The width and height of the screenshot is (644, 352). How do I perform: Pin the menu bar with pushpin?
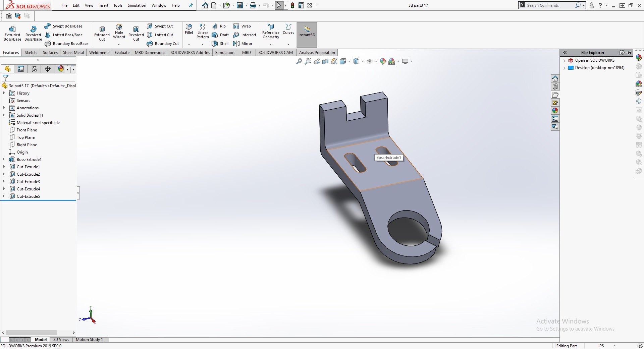191,5
